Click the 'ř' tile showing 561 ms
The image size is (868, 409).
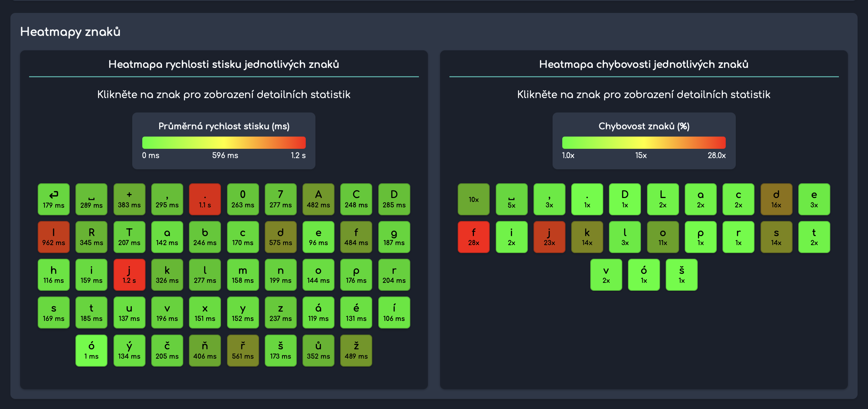pos(243,350)
